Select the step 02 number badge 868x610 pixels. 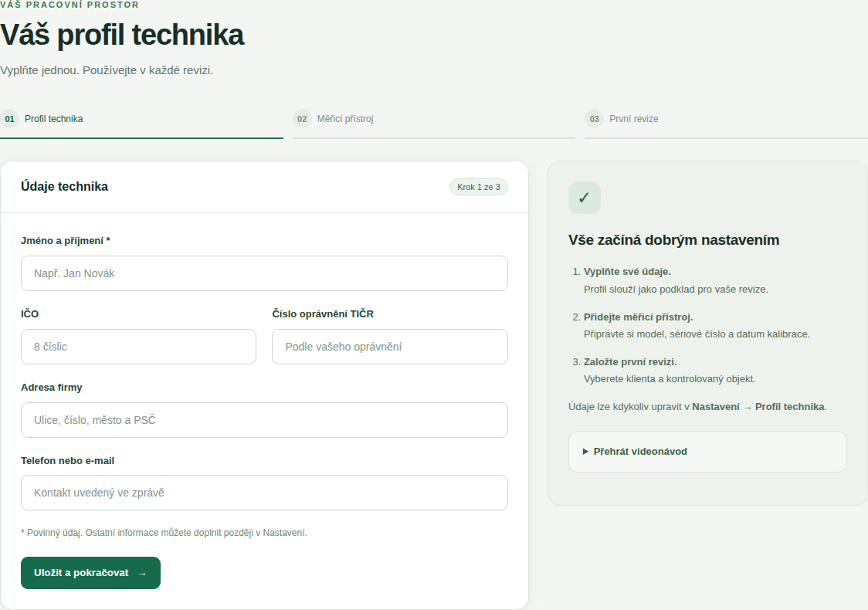point(302,118)
